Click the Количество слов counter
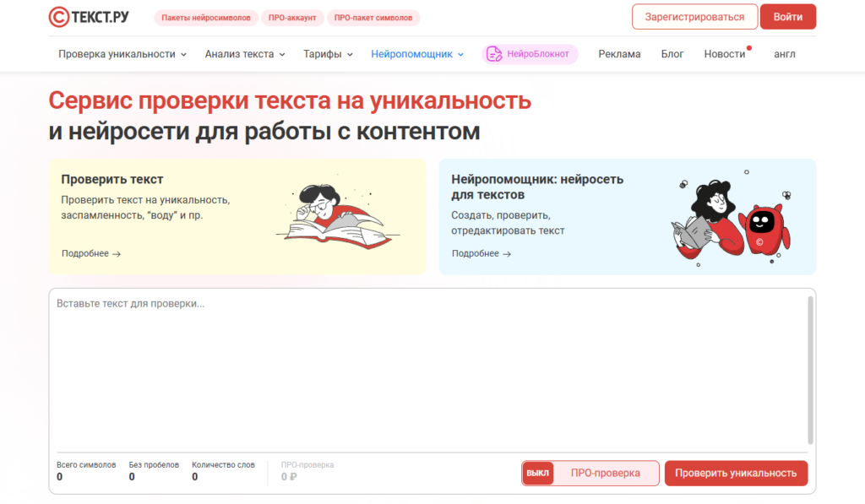 (223, 471)
